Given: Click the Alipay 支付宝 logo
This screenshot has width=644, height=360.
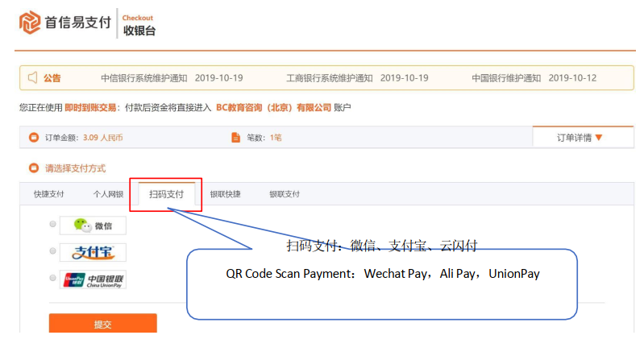Looking at the screenshot, I should pyautogui.click(x=93, y=252).
